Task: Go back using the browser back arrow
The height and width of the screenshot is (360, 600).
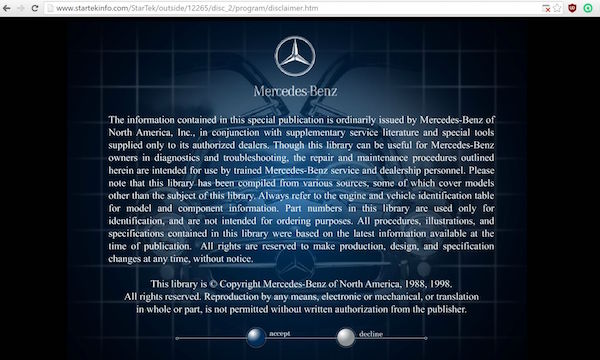Action: [x=7, y=8]
